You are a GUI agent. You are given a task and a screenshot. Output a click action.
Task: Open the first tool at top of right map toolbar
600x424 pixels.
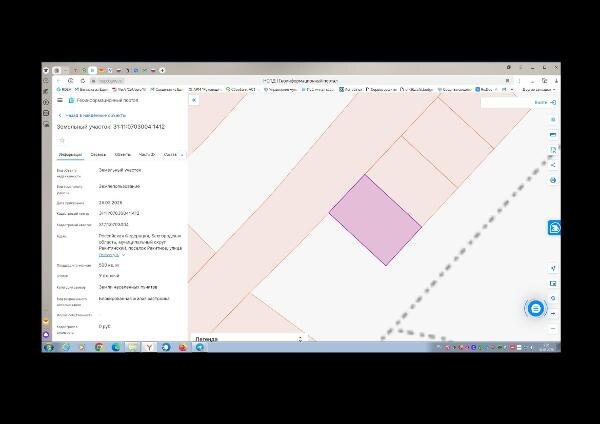pyautogui.click(x=553, y=120)
